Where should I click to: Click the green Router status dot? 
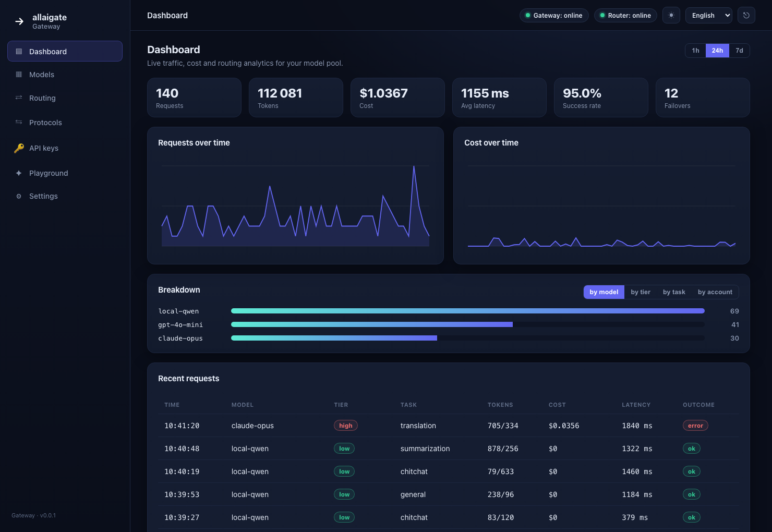(602, 15)
